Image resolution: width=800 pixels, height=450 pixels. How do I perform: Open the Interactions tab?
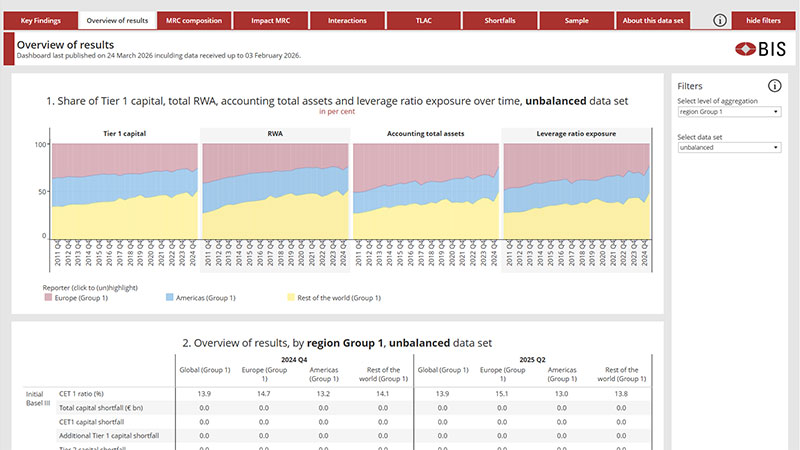(x=347, y=20)
